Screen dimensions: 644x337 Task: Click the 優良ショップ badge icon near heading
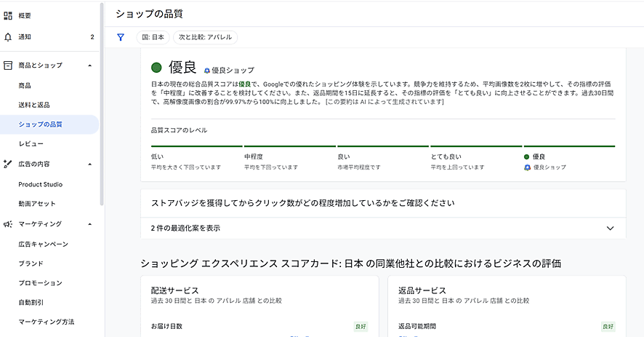click(x=207, y=71)
